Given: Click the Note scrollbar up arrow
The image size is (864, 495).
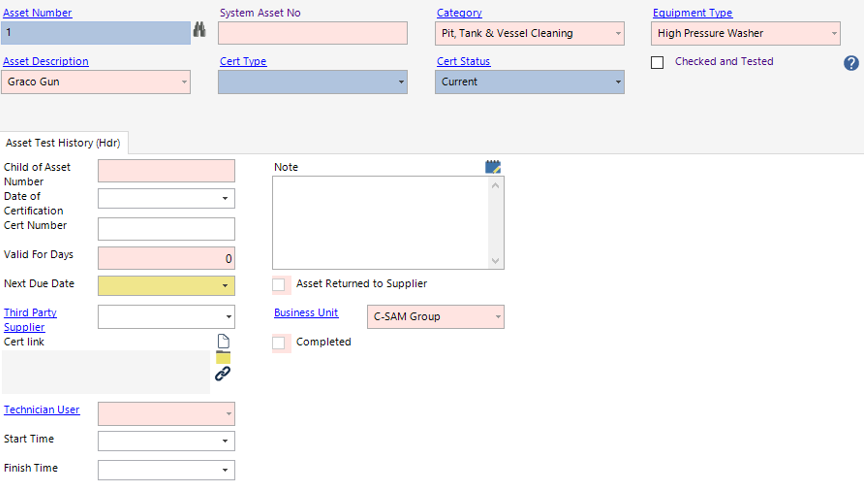Looking at the screenshot, I should click(x=495, y=185).
